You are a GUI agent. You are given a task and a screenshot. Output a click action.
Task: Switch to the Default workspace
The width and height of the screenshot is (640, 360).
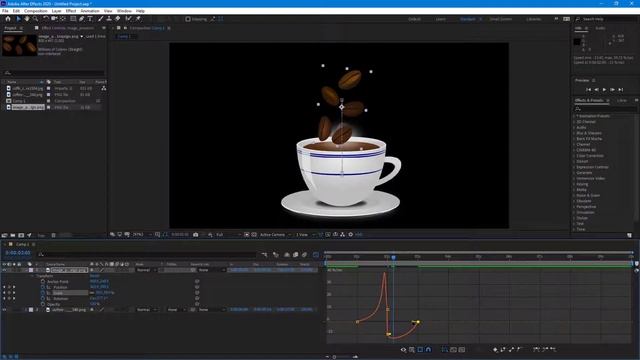[414, 19]
